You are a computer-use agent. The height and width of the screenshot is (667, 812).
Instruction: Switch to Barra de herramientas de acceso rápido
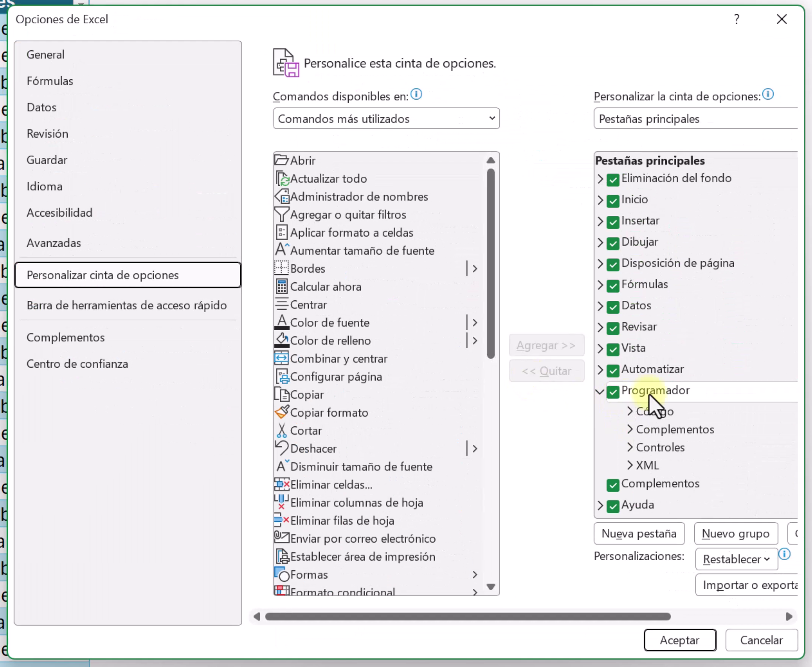tap(126, 305)
